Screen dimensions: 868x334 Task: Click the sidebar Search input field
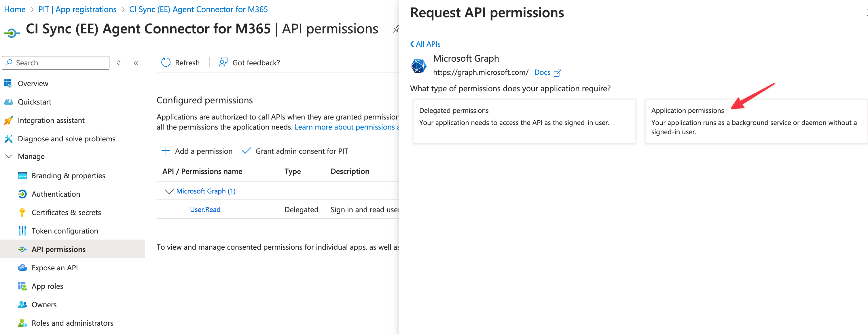tap(56, 63)
